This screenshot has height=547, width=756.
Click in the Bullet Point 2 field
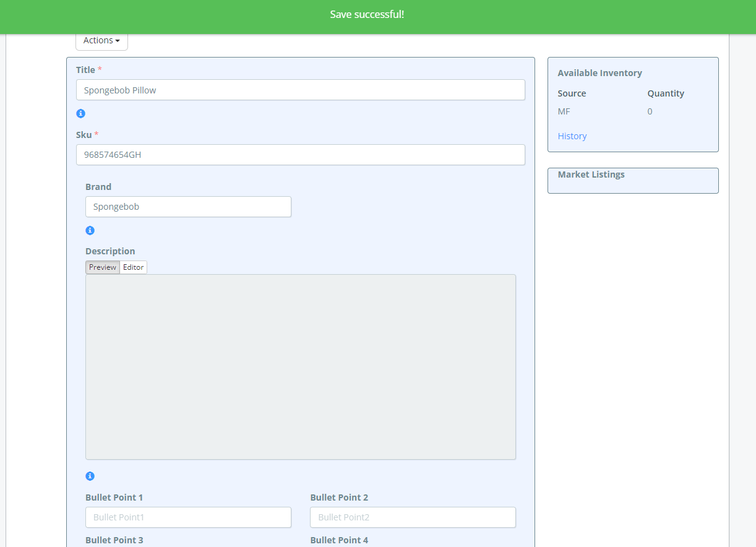coord(413,517)
